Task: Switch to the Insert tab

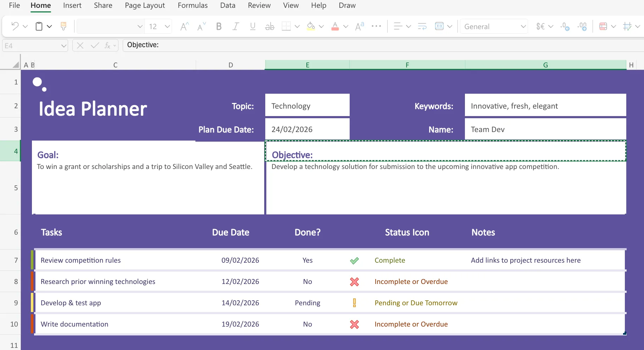Action: pos(72,5)
